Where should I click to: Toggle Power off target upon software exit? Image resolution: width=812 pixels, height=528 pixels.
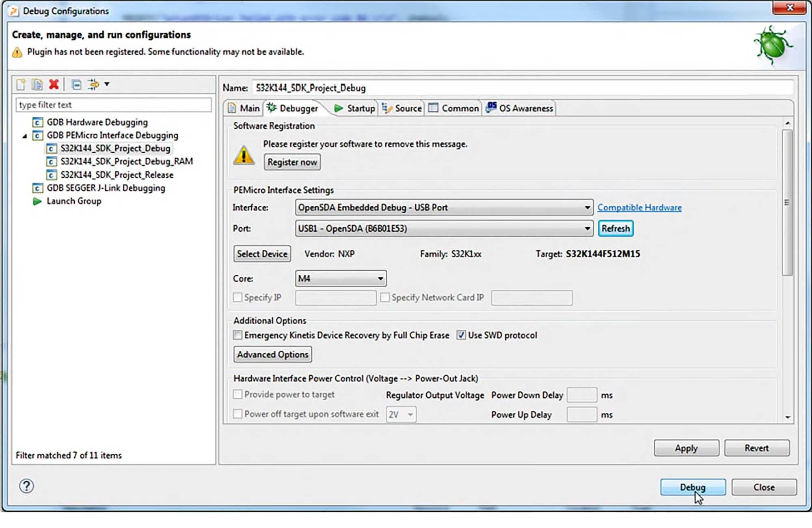pos(238,414)
